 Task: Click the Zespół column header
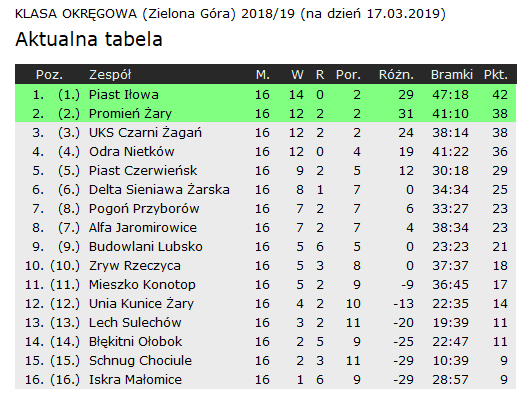110,75
